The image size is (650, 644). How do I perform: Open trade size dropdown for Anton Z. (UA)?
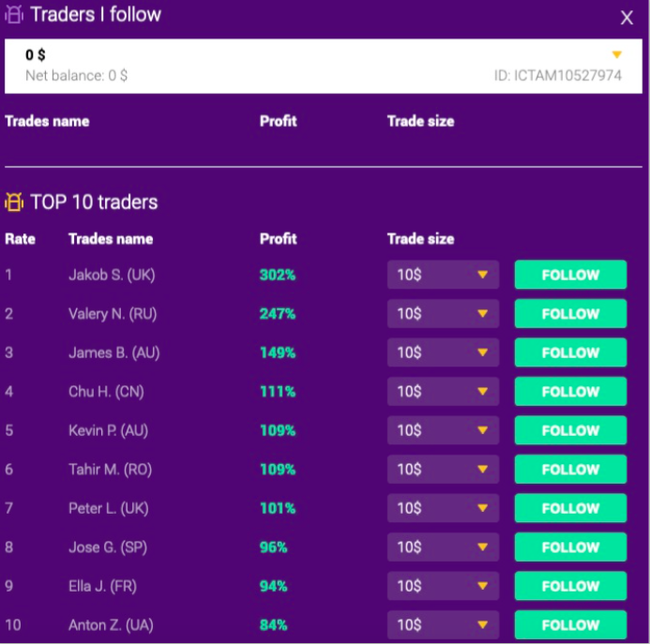(x=443, y=625)
